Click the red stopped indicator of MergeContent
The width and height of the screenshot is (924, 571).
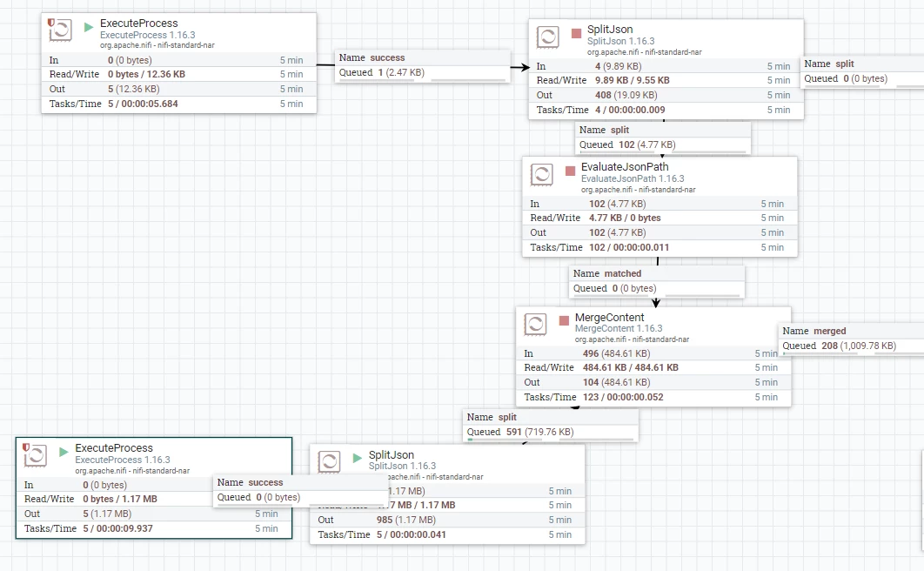click(x=564, y=320)
